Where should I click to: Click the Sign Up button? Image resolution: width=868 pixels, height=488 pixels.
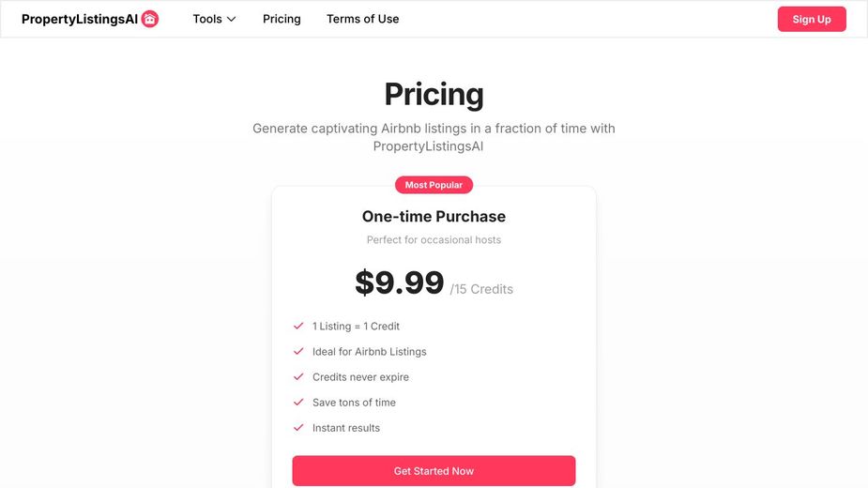[812, 19]
